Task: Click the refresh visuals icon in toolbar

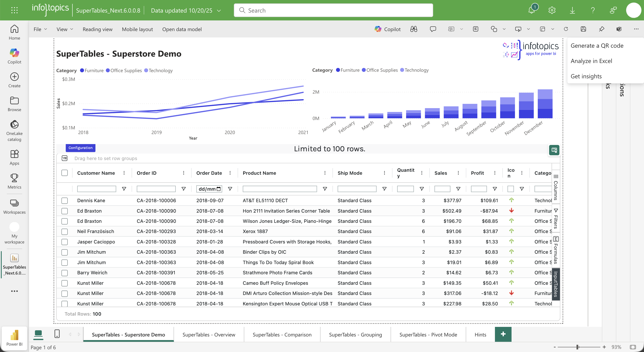Action: pos(566,29)
